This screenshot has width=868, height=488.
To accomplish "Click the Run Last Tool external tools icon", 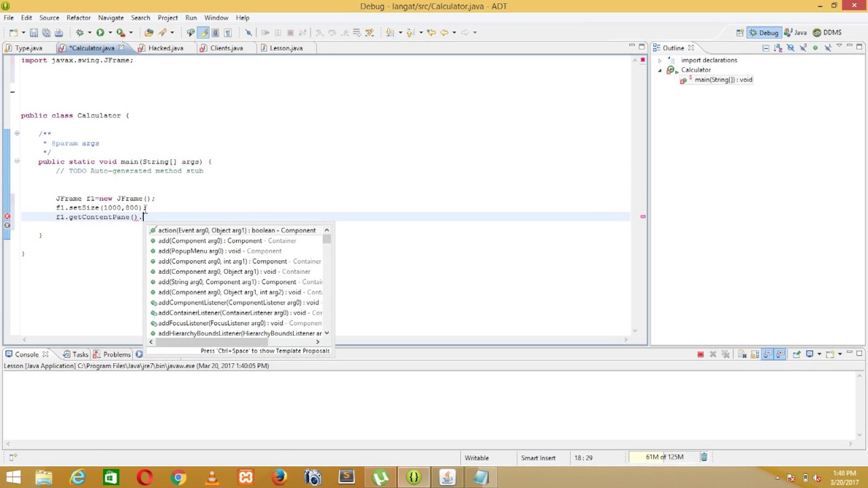I will [x=120, y=33].
